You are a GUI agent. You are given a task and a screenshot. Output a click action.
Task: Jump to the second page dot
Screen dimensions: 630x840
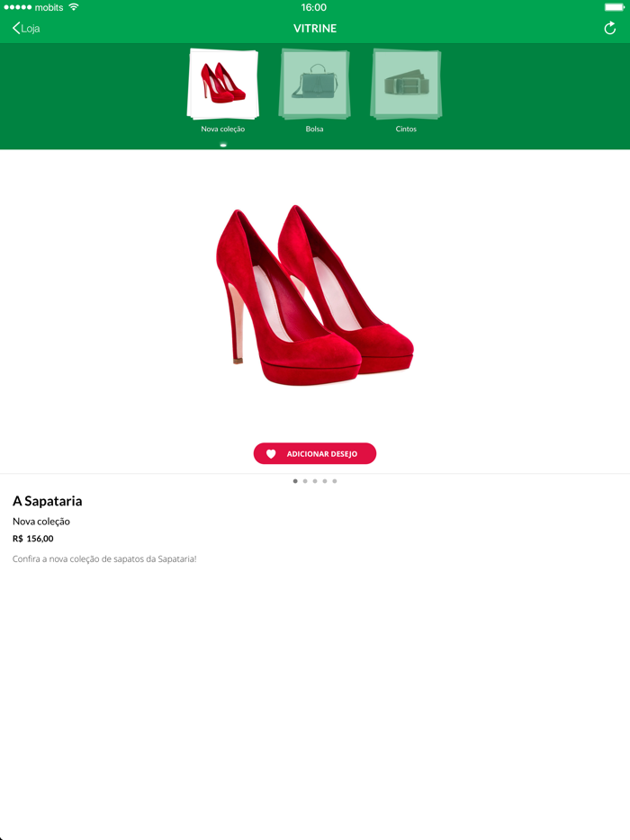pos(305,481)
